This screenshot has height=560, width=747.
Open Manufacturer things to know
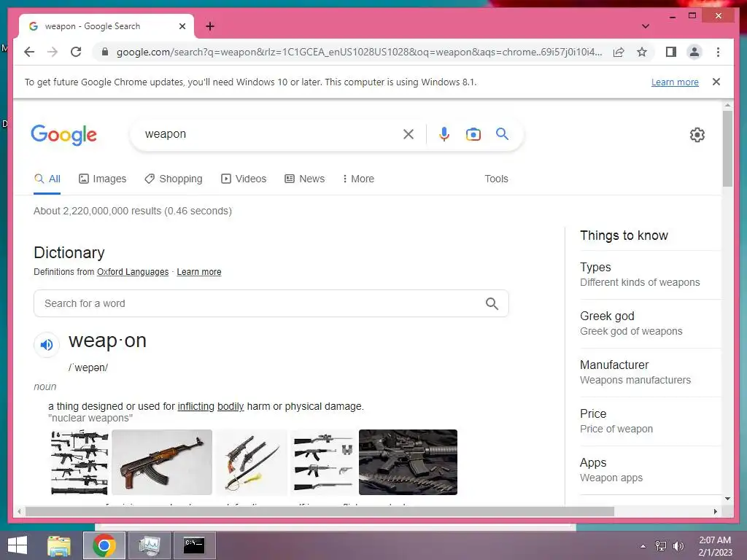[x=650, y=373]
